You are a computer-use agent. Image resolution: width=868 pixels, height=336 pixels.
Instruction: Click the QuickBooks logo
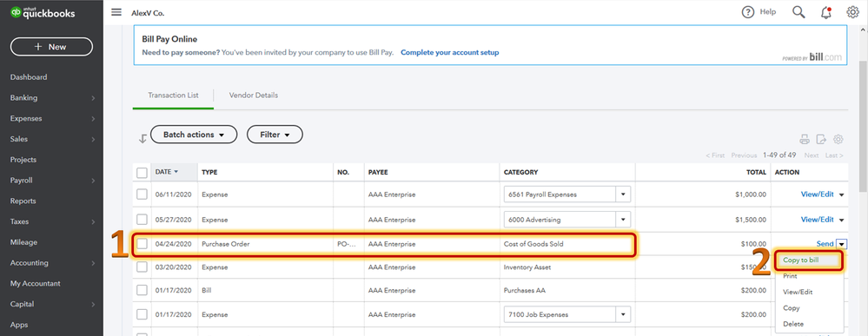coord(43,14)
